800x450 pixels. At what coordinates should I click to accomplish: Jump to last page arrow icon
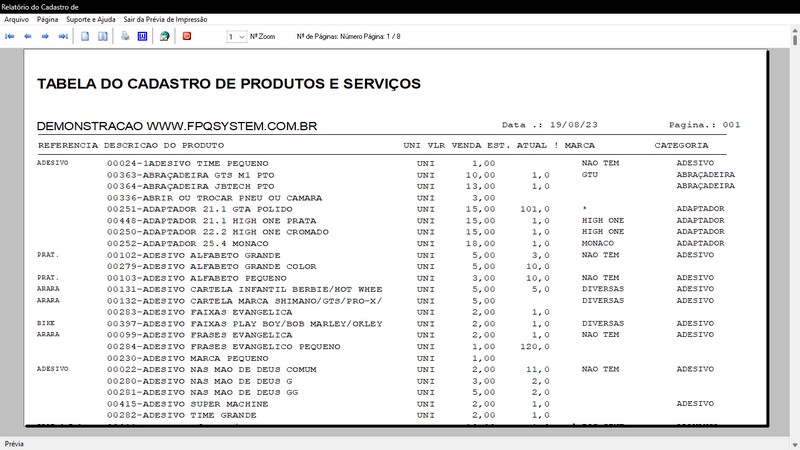pos(63,36)
